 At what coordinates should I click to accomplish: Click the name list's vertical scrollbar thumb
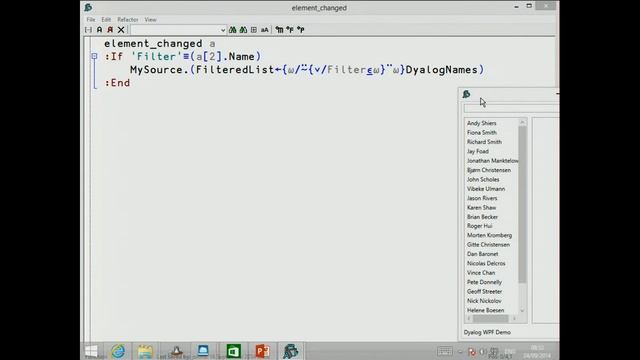tap(522, 204)
